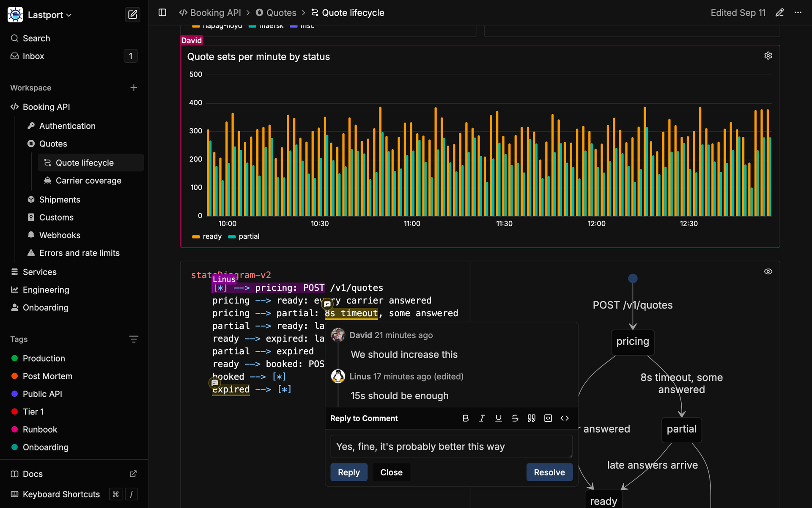Toggle the ready series in chart legend

pos(207,237)
